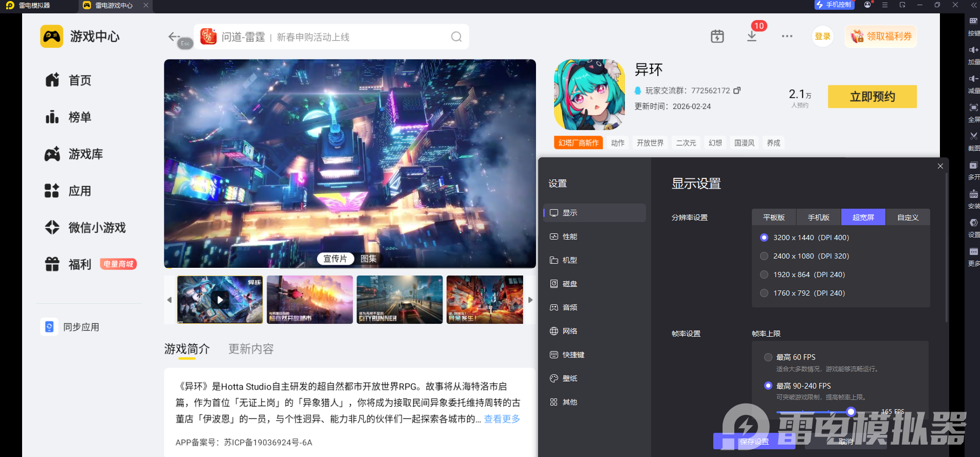980x457 pixels.
Task: Click the 开放世界 tag
Action: point(650,143)
